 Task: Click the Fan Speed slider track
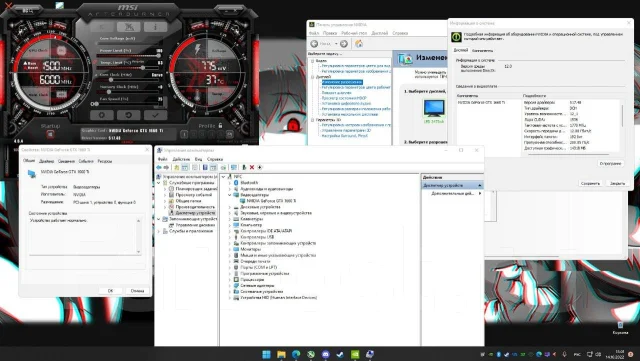[x=127, y=104]
